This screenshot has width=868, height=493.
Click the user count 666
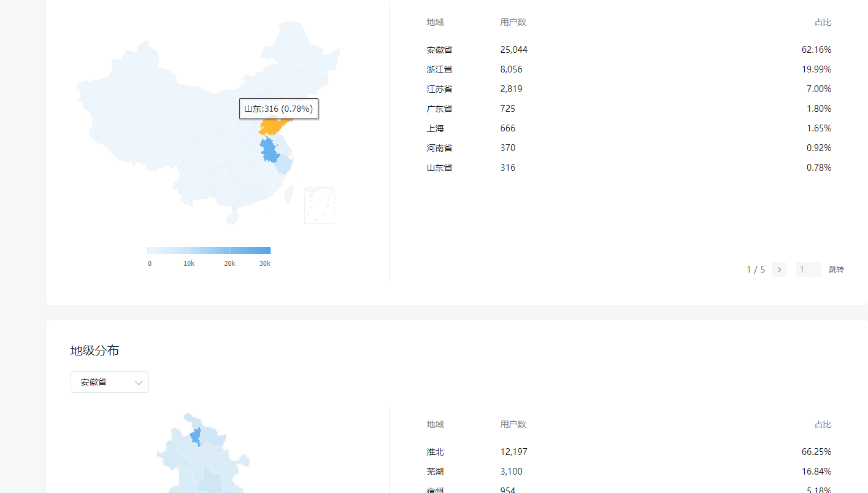[508, 128]
